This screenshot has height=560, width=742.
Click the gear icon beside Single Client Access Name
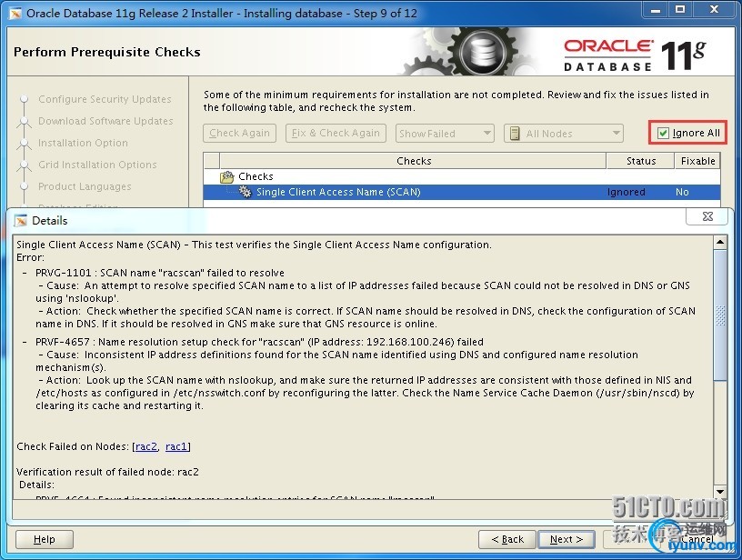point(246,192)
